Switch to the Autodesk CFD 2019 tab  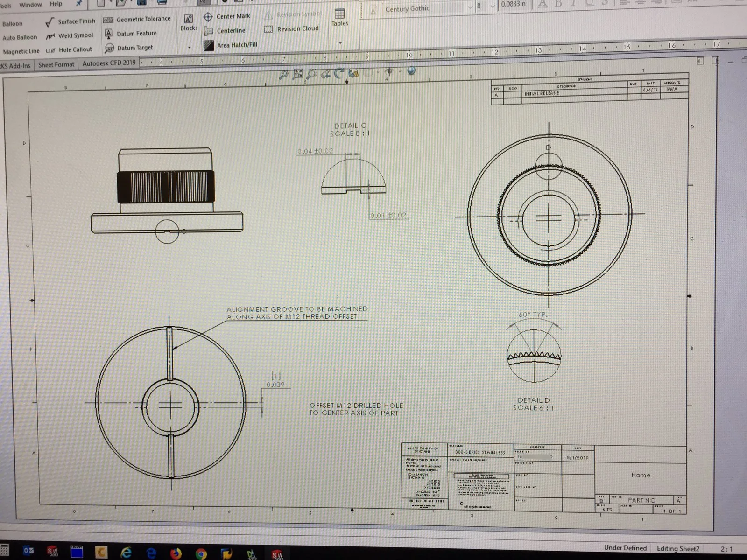coord(109,63)
